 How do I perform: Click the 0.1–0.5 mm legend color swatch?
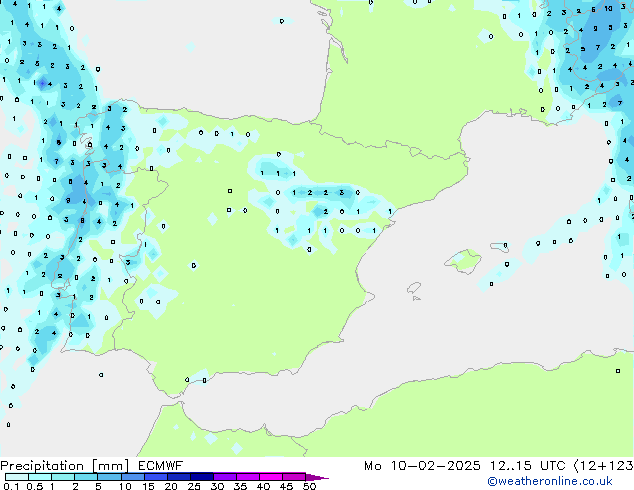click(x=17, y=477)
